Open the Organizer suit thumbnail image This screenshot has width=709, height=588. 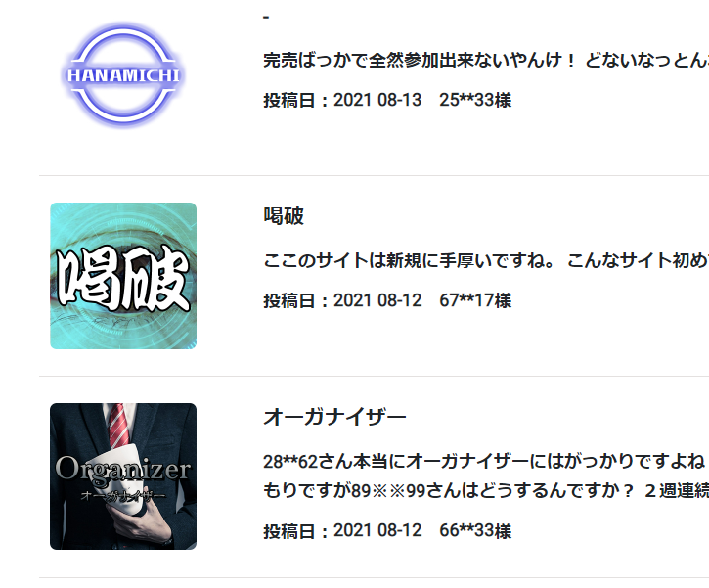(x=123, y=476)
